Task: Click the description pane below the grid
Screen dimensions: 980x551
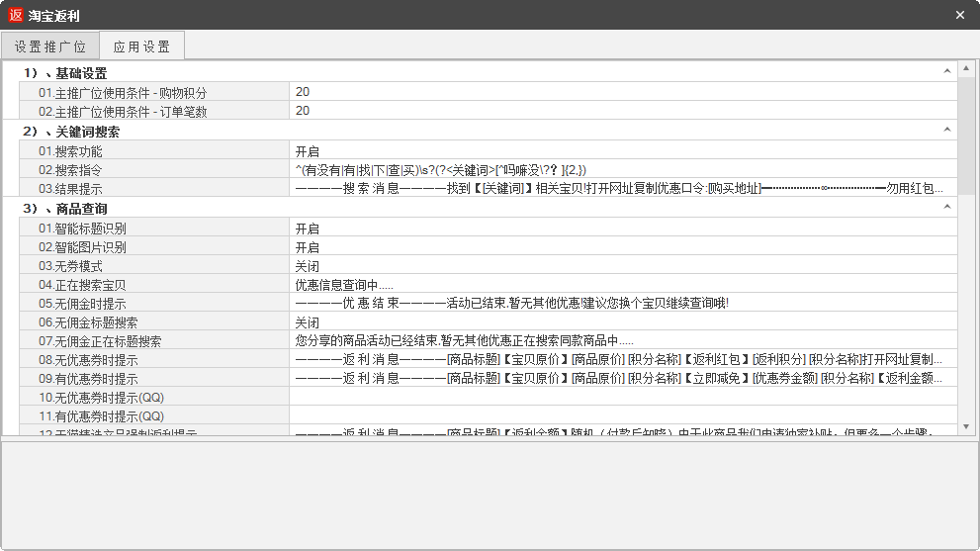Action: (490, 496)
